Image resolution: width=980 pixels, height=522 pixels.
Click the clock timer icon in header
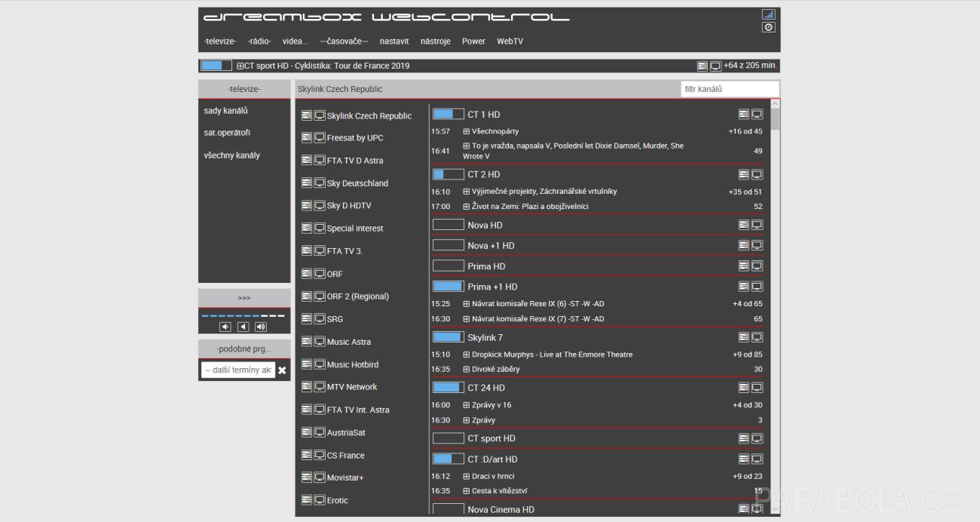pyautogui.click(x=768, y=27)
